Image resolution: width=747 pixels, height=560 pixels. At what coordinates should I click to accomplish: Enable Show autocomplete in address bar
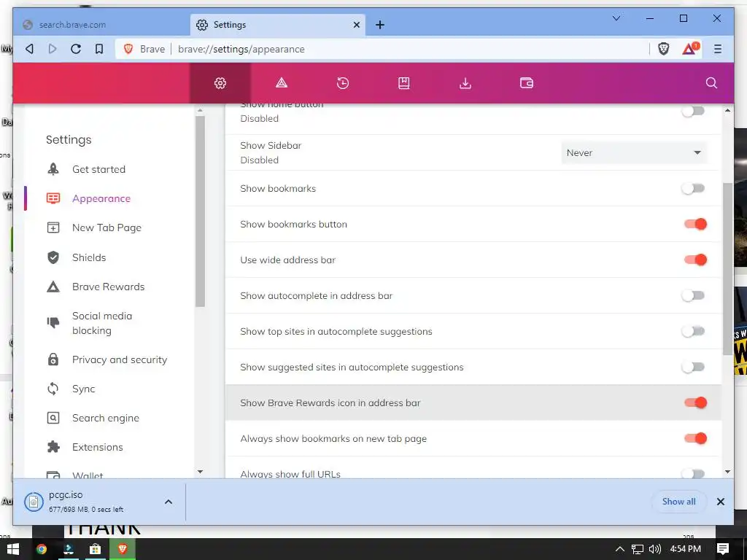click(693, 296)
